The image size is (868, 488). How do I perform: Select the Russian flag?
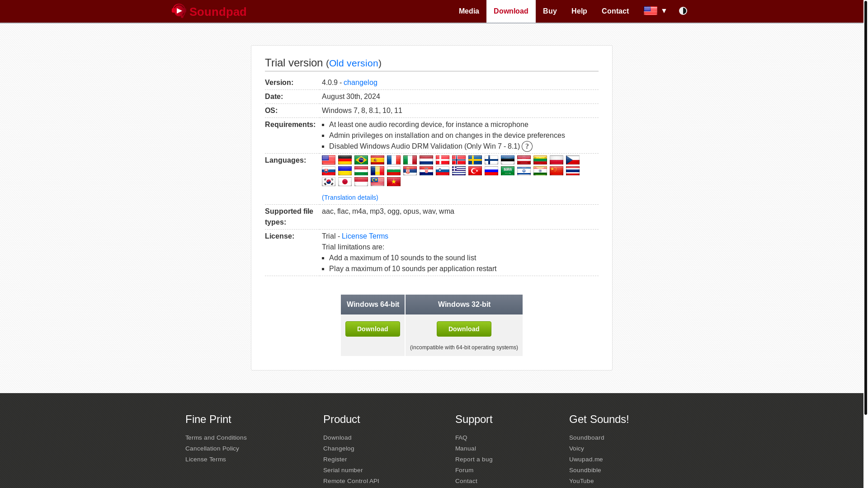pyautogui.click(x=491, y=171)
